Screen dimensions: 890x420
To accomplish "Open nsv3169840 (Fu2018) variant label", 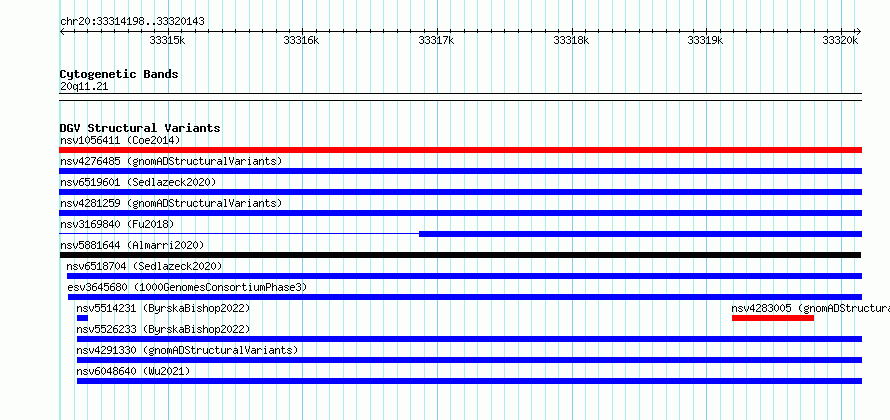I will [x=117, y=224].
